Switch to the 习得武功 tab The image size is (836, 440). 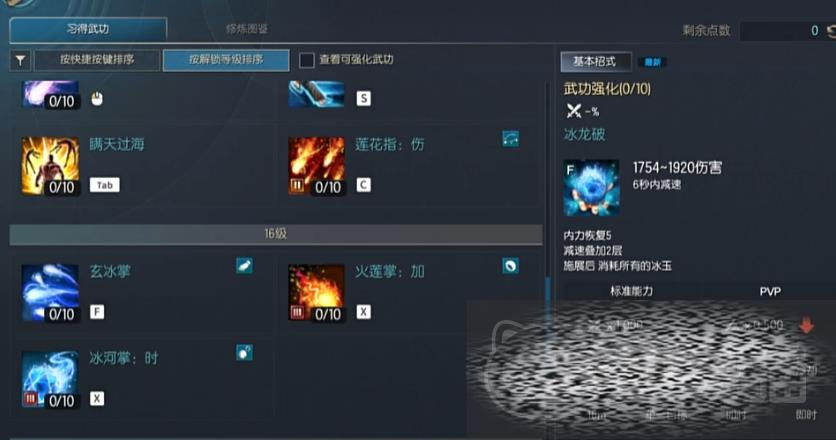coord(89,29)
